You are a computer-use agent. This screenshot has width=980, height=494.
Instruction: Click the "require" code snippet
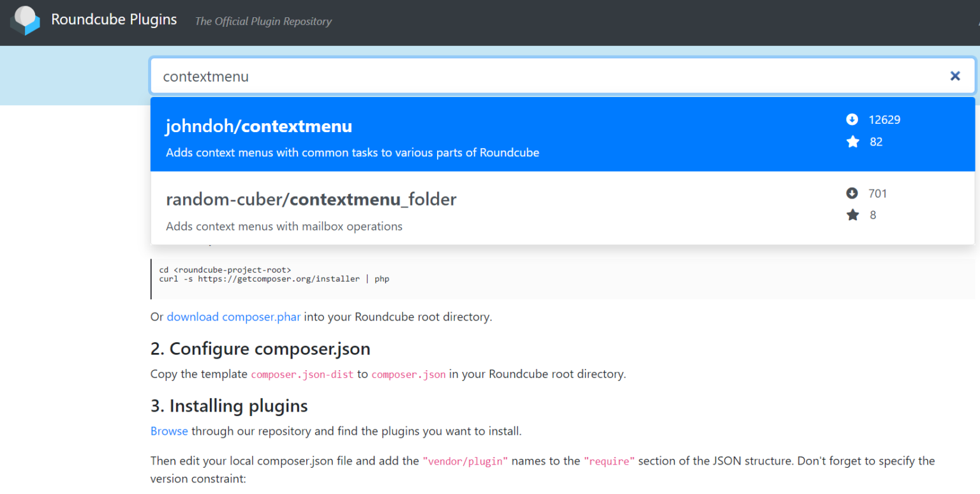[609, 461]
